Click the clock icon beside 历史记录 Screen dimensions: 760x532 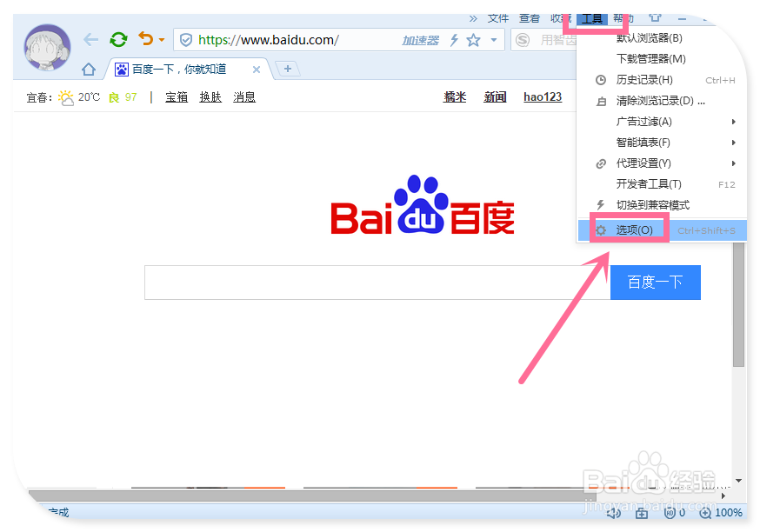pyautogui.click(x=601, y=80)
